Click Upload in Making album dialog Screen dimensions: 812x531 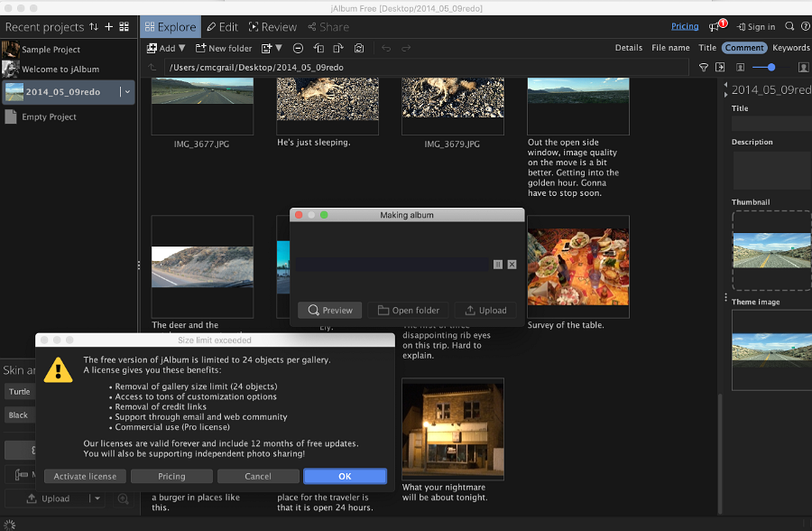click(x=485, y=310)
